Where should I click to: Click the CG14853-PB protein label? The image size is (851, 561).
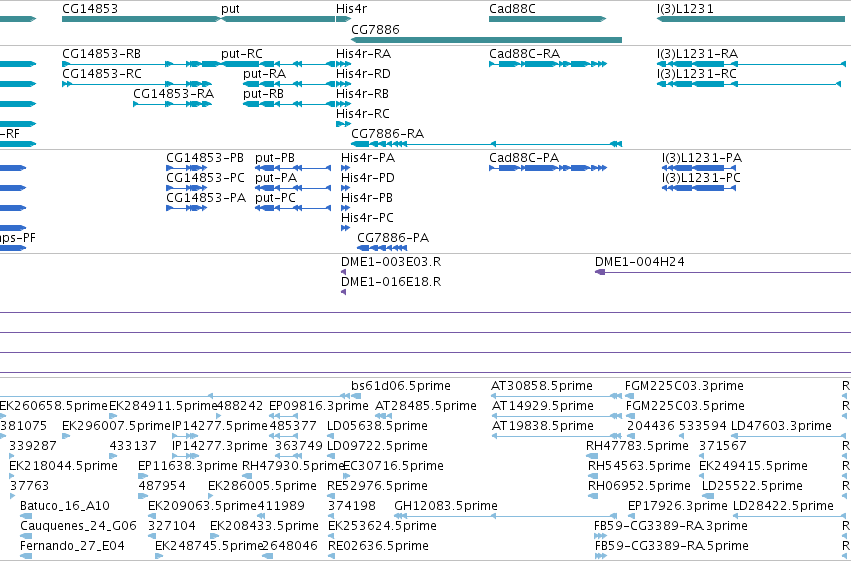(x=205, y=158)
